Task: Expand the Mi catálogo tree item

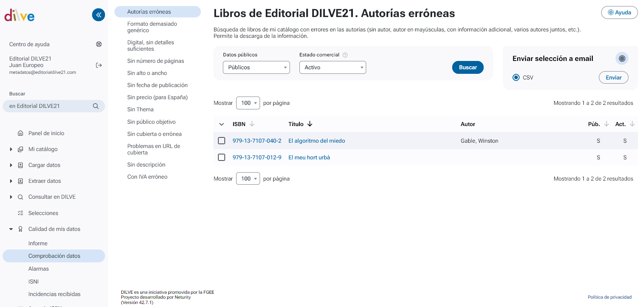Action: 11,150
